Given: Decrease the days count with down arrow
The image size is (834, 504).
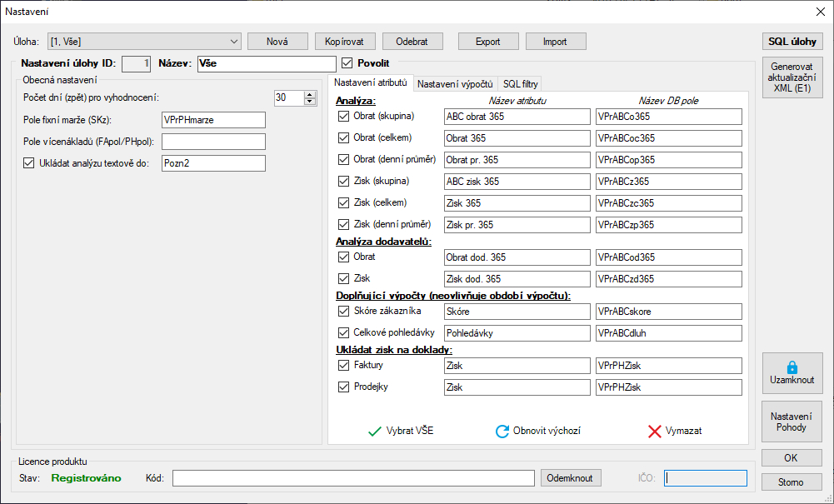Looking at the screenshot, I should [x=311, y=102].
